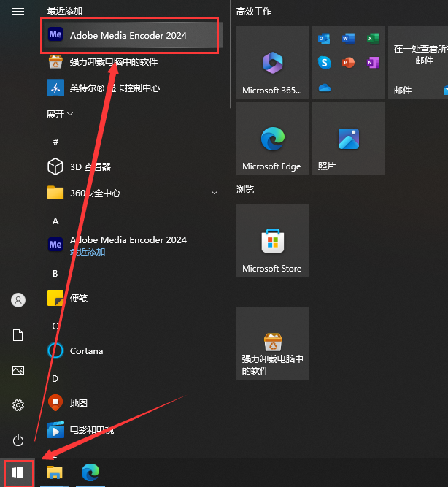Open Skype in the Office tile group
Viewport: 448px width, 487px height.
coord(324,63)
